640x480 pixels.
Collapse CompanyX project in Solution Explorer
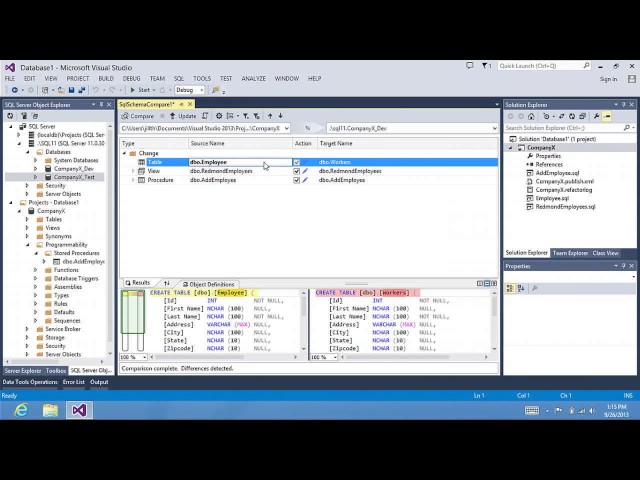click(510, 148)
